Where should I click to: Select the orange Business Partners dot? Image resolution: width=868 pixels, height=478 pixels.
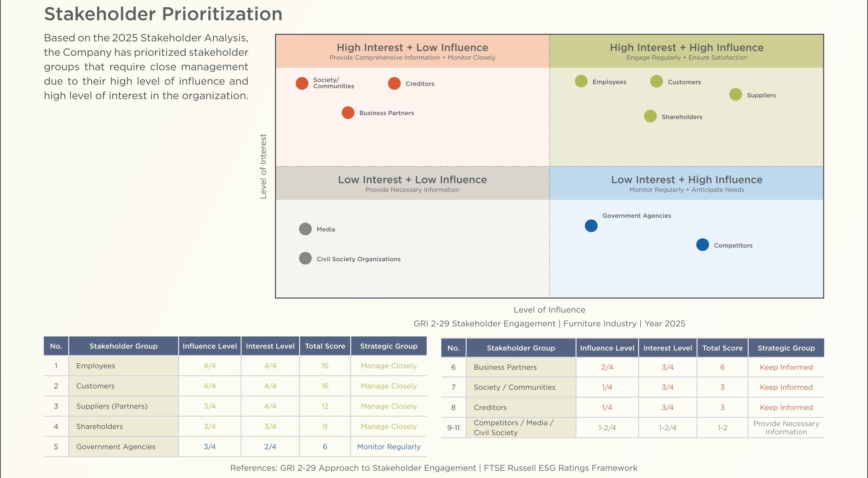point(348,113)
